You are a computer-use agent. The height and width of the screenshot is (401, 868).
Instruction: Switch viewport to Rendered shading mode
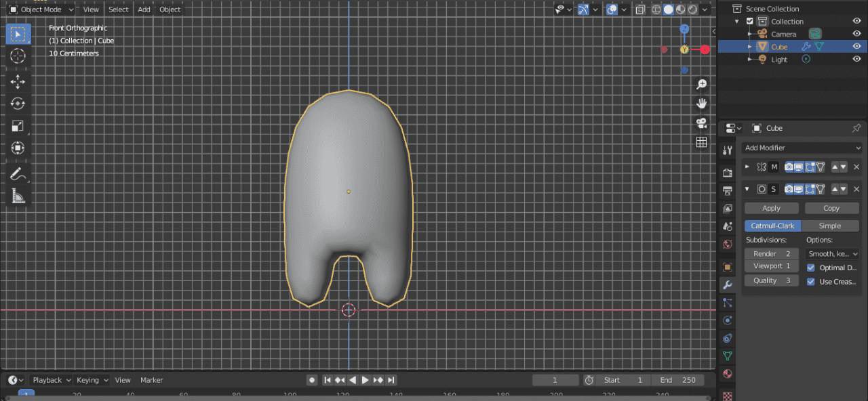coord(693,9)
